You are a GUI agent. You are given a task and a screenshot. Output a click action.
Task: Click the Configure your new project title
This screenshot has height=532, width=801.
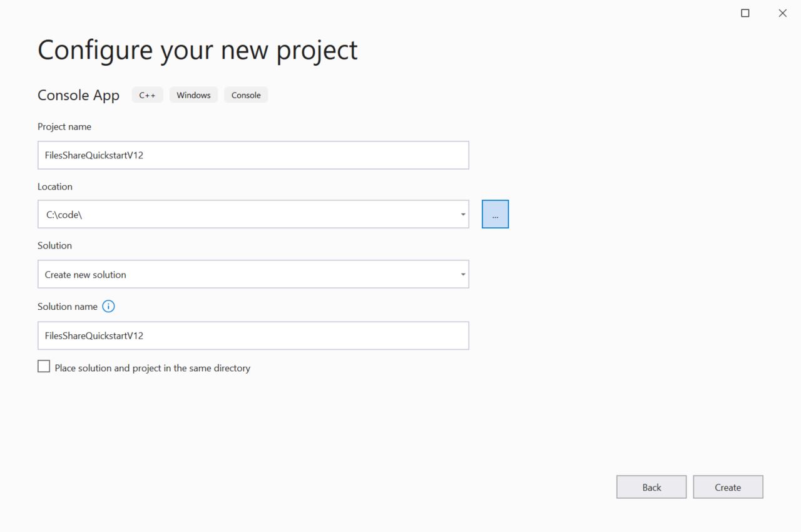pyautogui.click(x=197, y=49)
